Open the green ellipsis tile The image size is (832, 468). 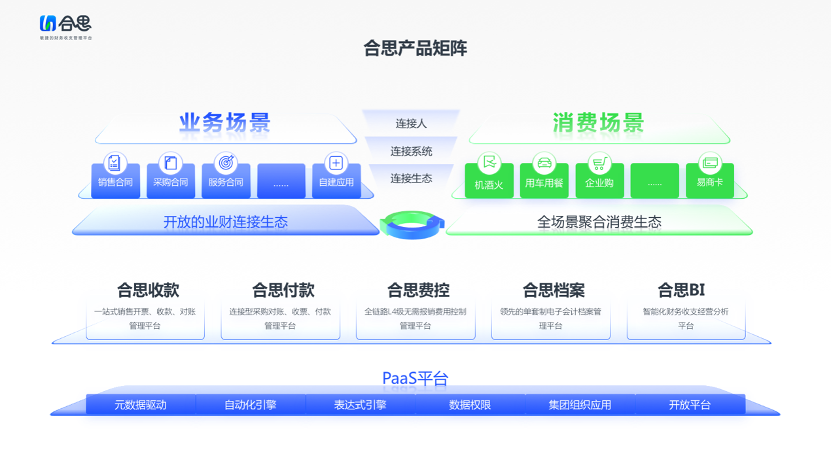coord(655,181)
